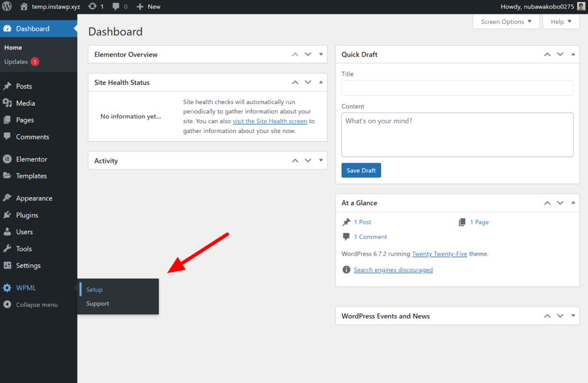
Task: Open the updates icon in admin bar
Action: [92, 6]
